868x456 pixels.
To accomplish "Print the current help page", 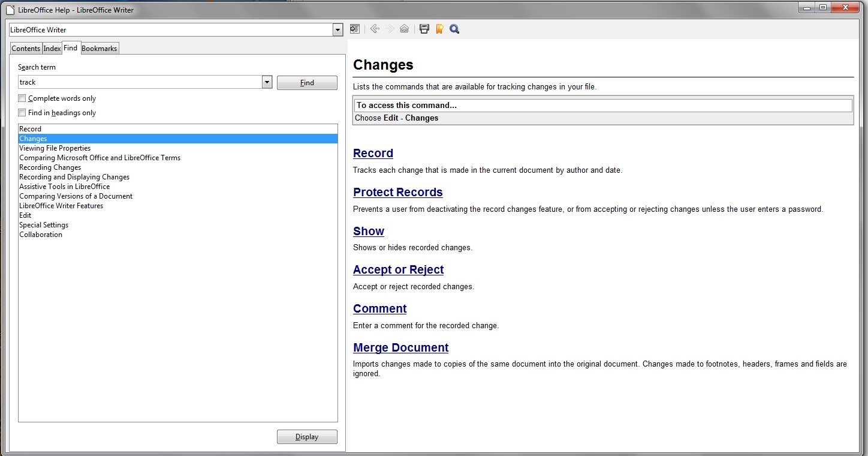I will coord(424,29).
